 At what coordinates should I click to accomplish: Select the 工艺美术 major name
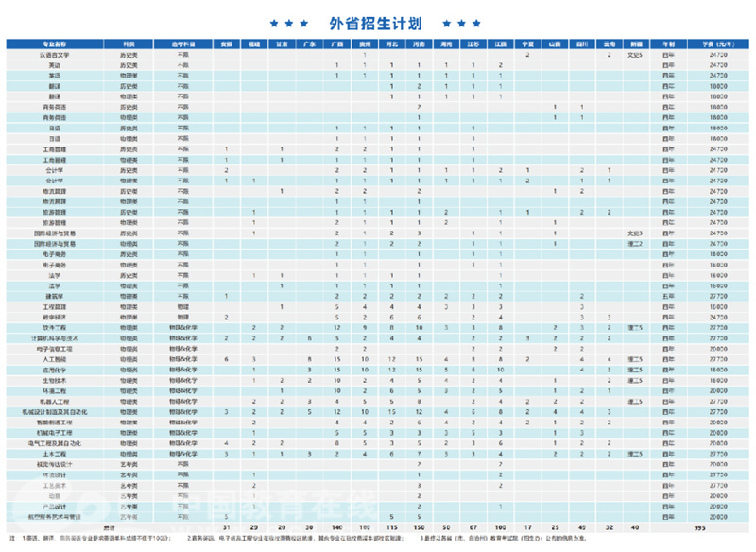pyautogui.click(x=55, y=486)
